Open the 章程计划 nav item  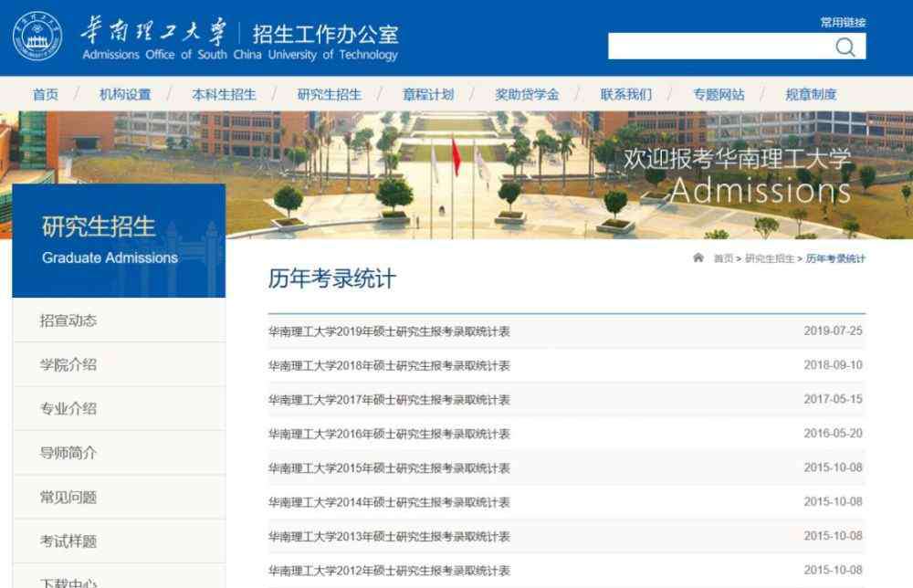428,94
